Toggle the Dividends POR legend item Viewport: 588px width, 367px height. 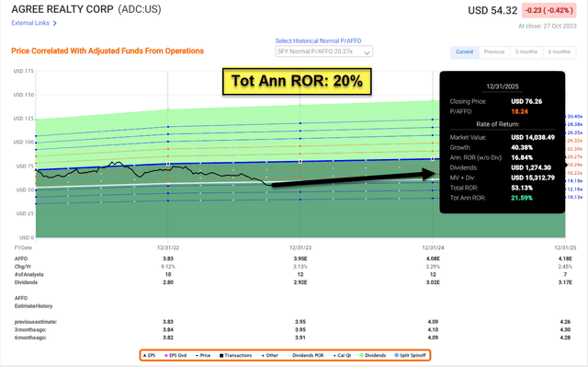(306, 355)
